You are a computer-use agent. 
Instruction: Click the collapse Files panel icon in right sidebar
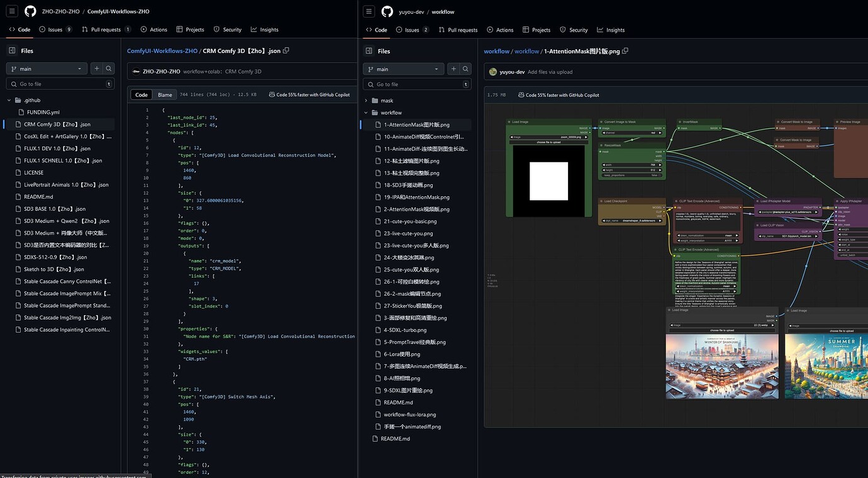369,51
